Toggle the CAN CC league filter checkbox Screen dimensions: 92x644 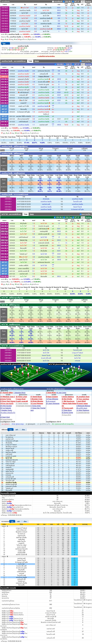coord(65,64)
